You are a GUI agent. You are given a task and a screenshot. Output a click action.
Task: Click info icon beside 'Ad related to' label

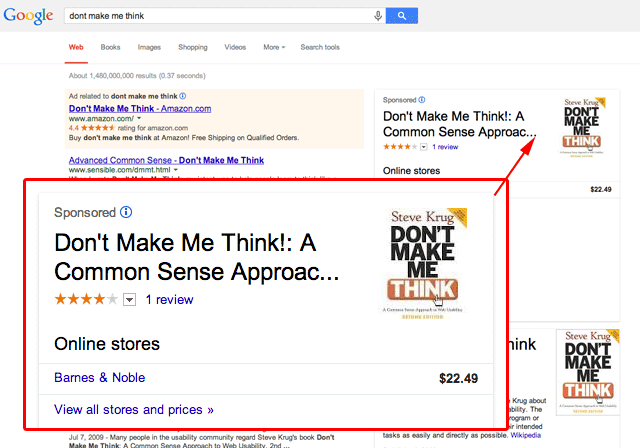(x=183, y=96)
